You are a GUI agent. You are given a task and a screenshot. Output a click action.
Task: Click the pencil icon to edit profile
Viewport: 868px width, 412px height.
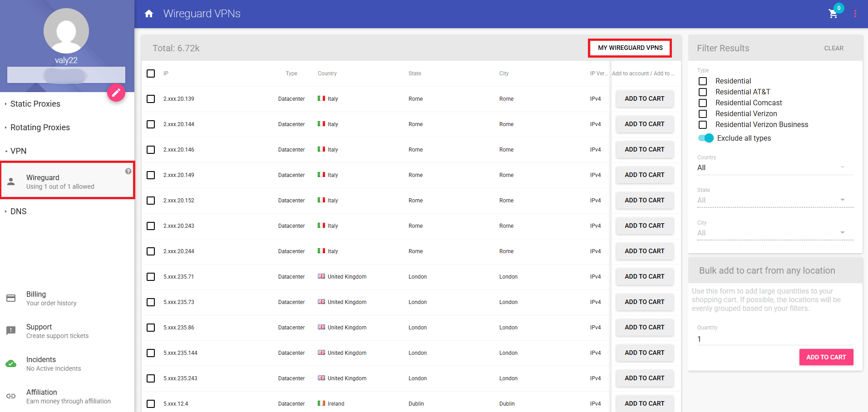tap(116, 92)
